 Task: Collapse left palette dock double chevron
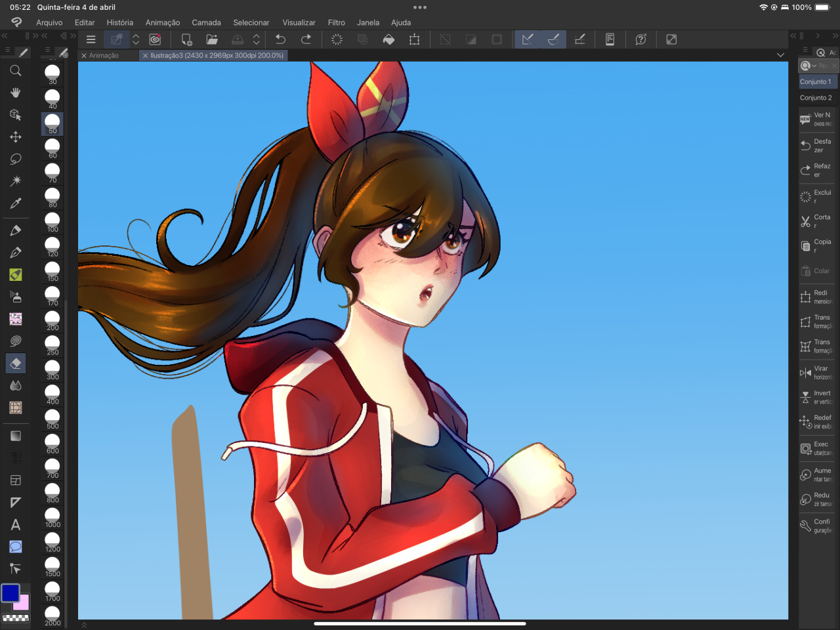click(5, 36)
